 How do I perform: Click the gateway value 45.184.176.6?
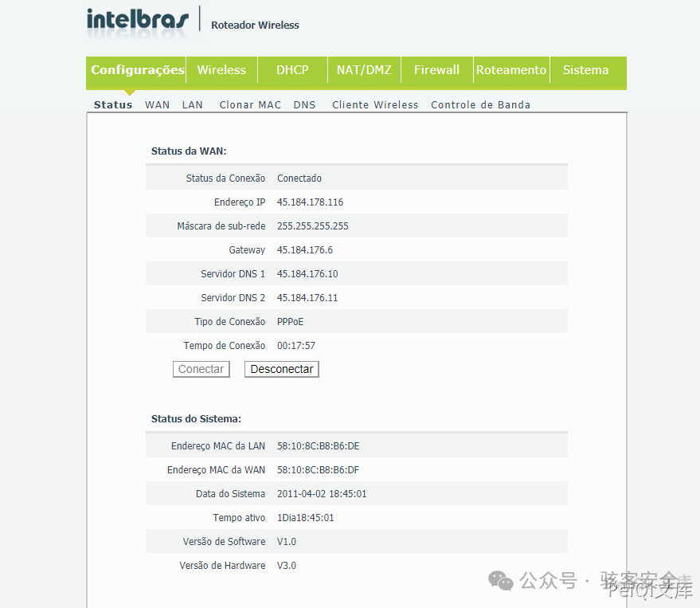(304, 250)
